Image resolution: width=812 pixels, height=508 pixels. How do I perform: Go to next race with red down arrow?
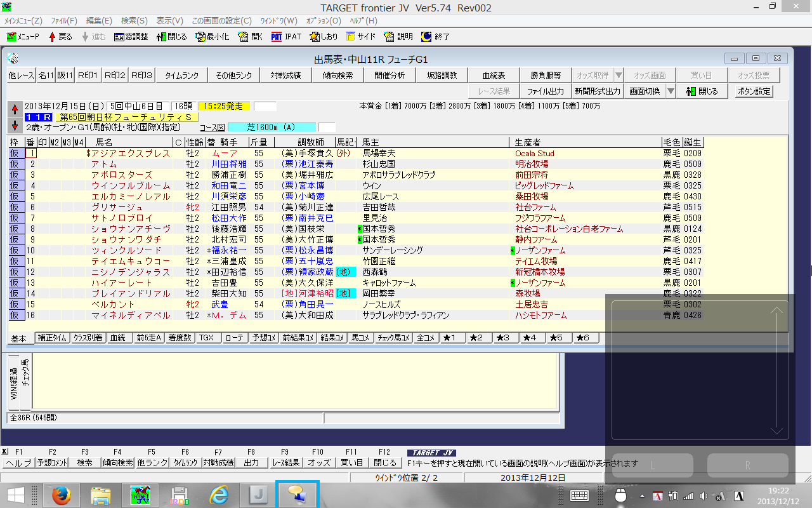(x=15, y=124)
